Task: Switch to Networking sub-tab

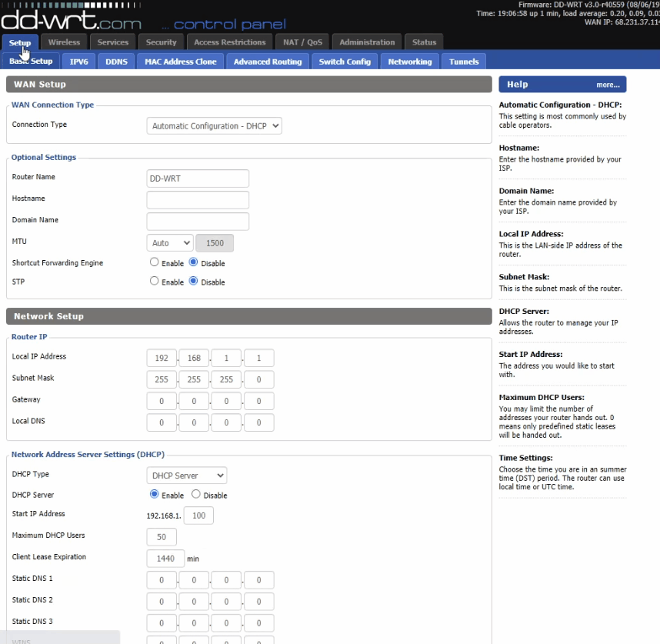Action: pos(410,62)
